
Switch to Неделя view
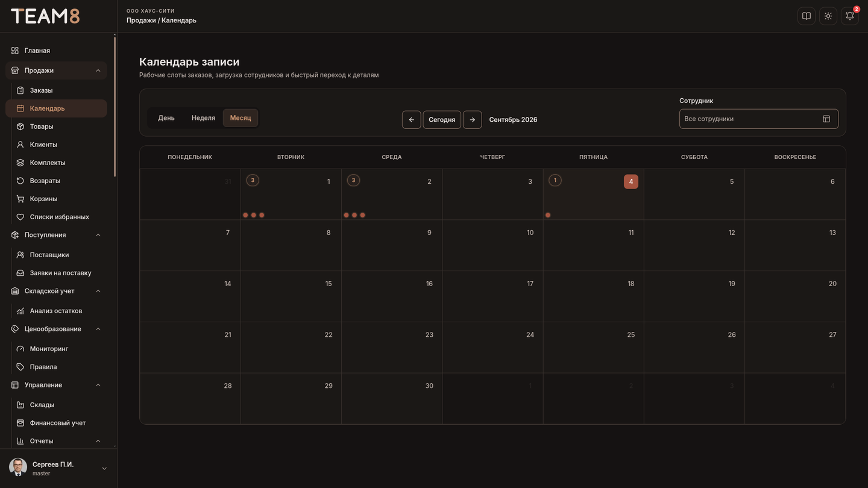pyautogui.click(x=203, y=118)
